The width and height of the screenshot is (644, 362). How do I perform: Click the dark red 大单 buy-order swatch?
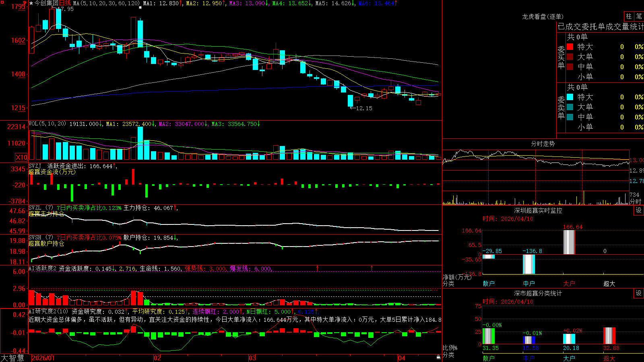(570, 57)
